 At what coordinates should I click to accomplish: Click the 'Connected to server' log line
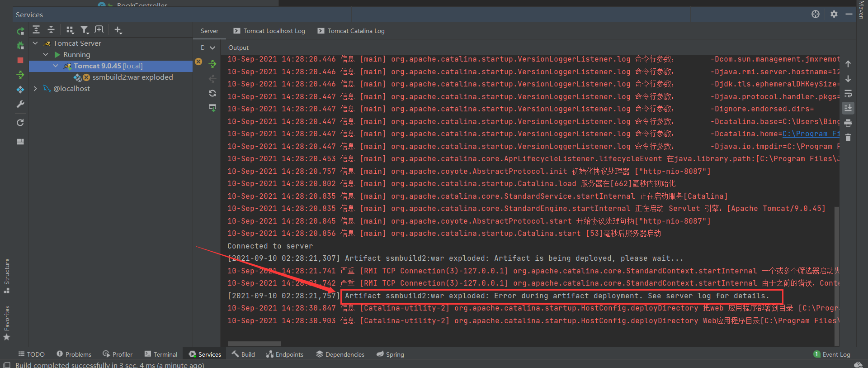point(270,246)
